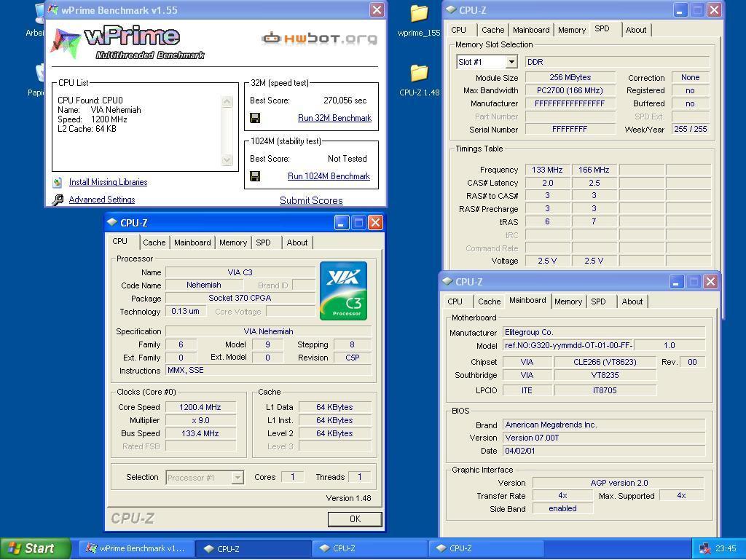Select CPU tab in CPU-Z SPD window

tap(459, 30)
